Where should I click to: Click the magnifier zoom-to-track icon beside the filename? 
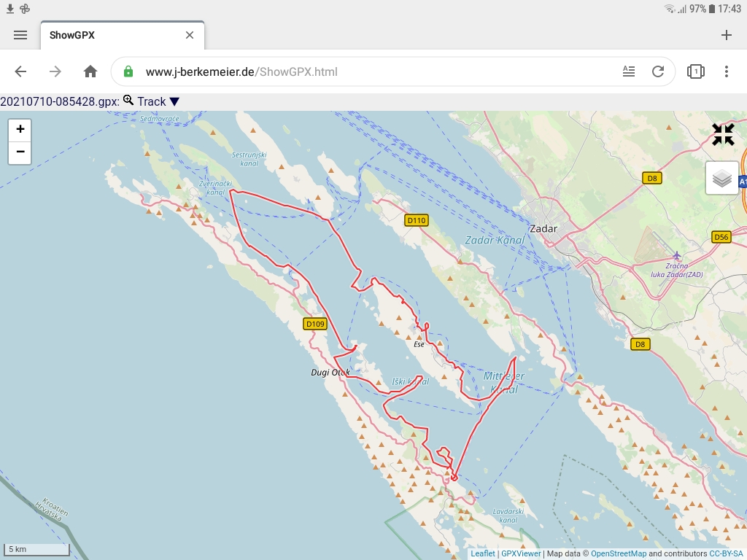tap(126, 101)
